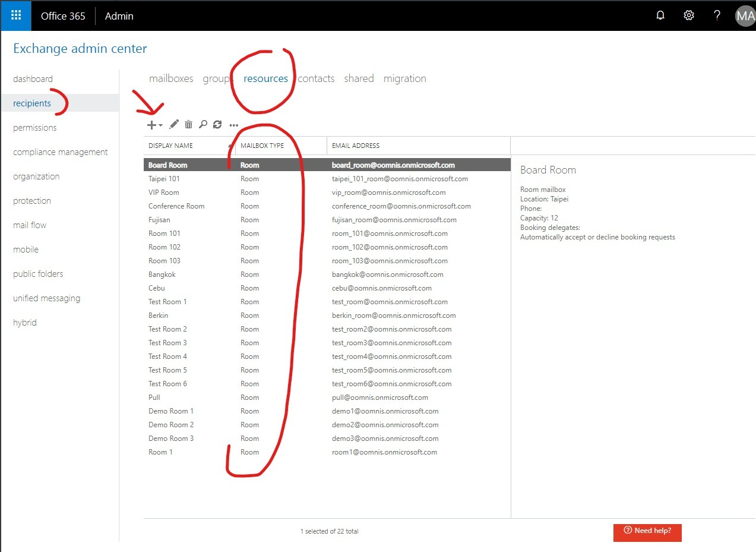Delete the selected room with trash icon
The height and width of the screenshot is (552, 756).
click(188, 125)
